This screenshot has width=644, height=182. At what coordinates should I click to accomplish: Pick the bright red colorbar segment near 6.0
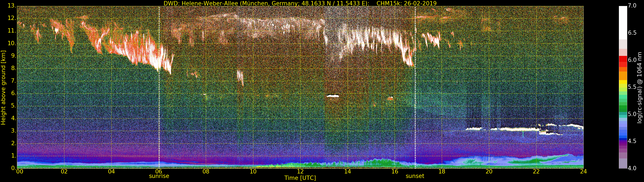[x=623, y=59]
